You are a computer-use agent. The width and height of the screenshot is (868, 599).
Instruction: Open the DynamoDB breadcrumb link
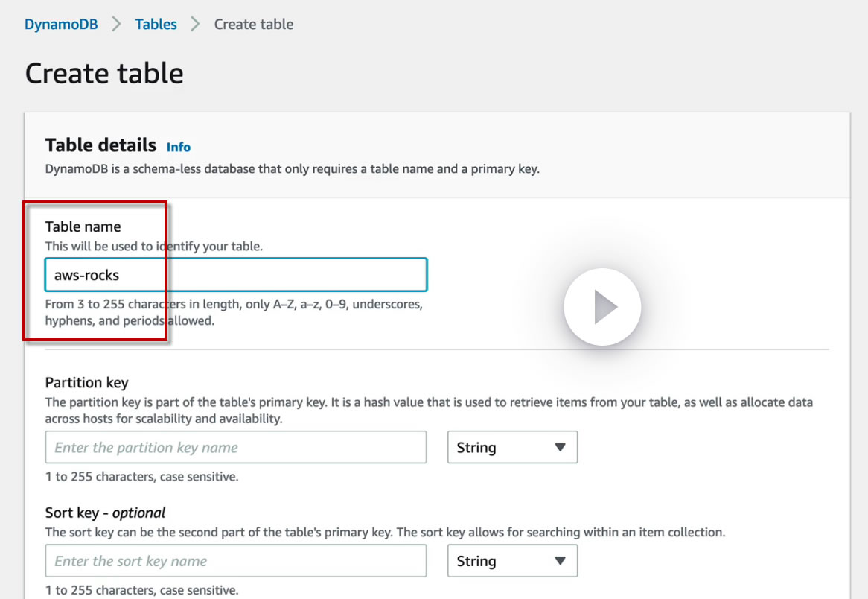[x=61, y=25]
